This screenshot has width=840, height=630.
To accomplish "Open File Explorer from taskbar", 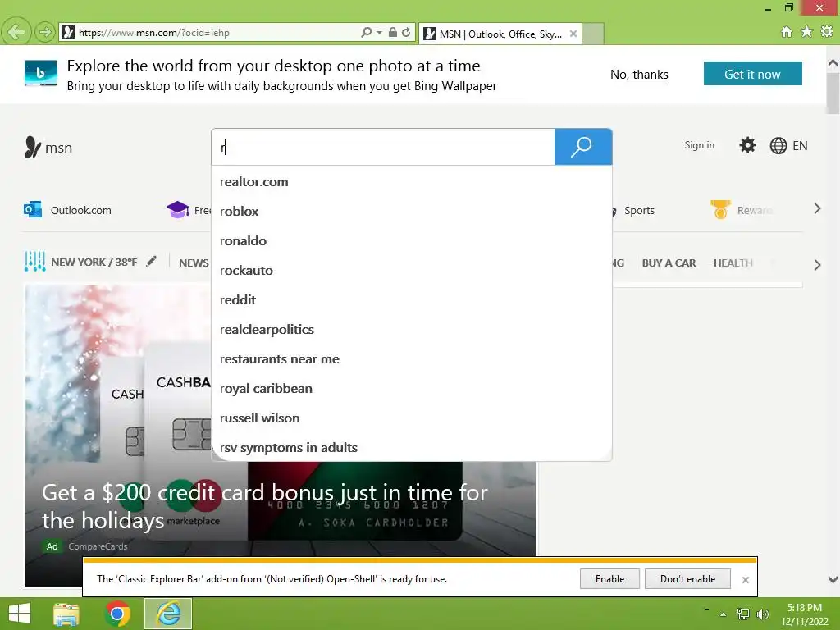I will [x=66, y=614].
